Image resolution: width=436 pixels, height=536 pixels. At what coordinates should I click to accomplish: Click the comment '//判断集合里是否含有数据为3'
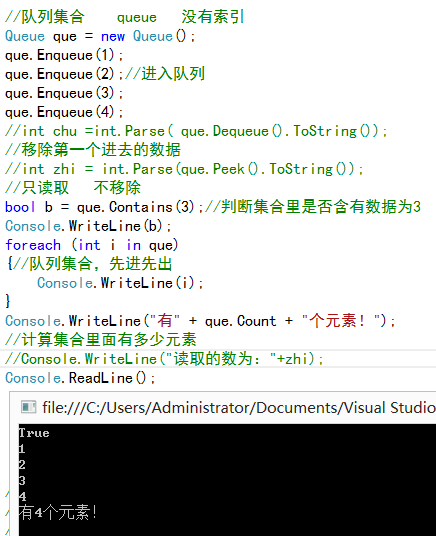(x=313, y=207)
